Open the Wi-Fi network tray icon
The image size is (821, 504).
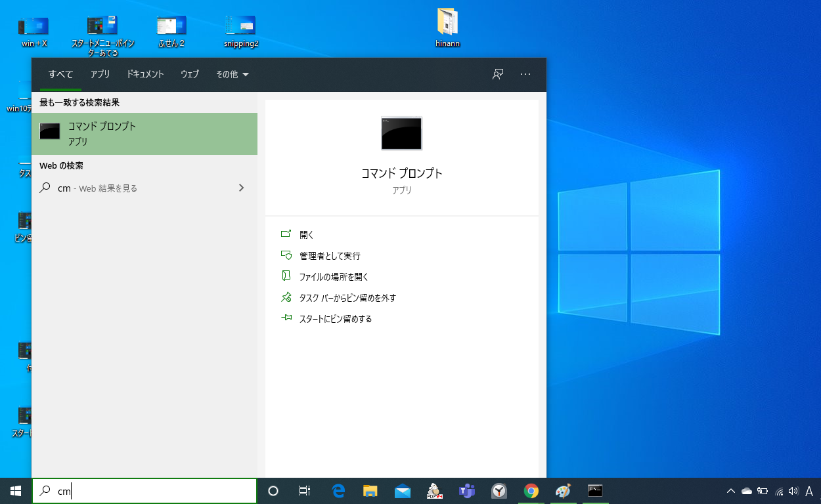click(x=779, y=491)
